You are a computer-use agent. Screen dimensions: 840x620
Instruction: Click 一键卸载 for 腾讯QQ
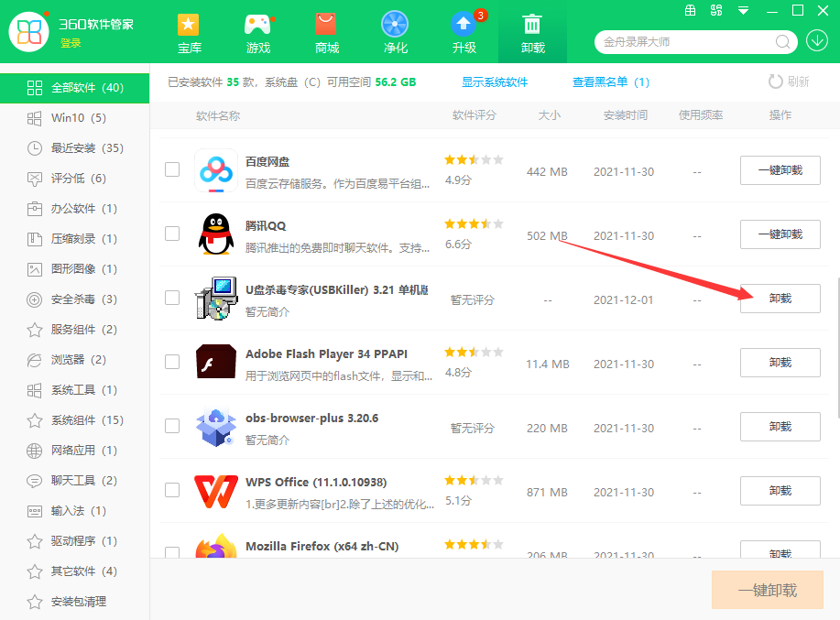coord(780,234)
